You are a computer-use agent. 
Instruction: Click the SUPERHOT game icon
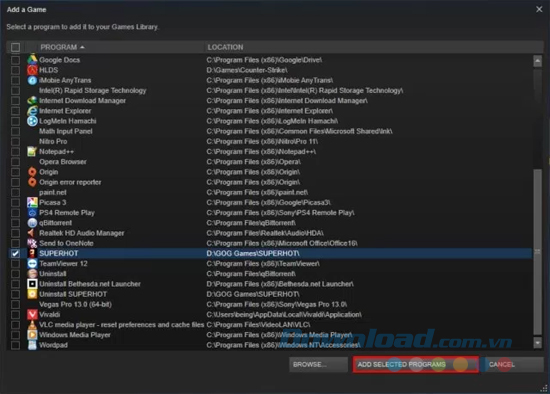click(32, 253)
